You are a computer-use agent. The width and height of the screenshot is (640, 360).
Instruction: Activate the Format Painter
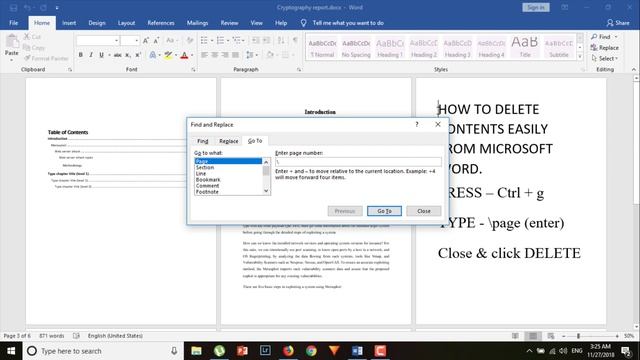point(46,58)
